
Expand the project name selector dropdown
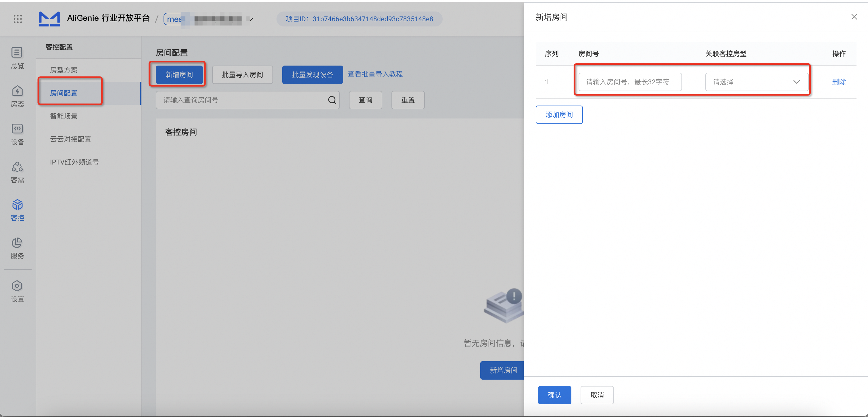coord(250,19)
